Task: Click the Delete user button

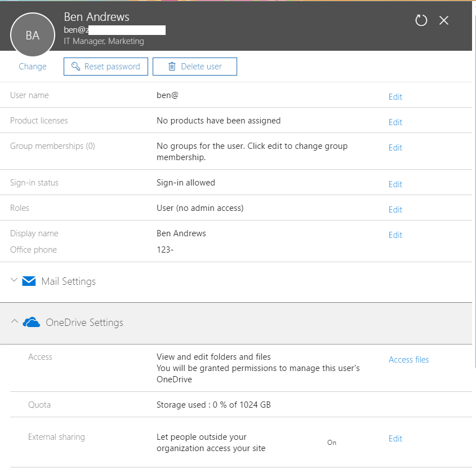Action: pyautogui.click(x=194, y=66)
